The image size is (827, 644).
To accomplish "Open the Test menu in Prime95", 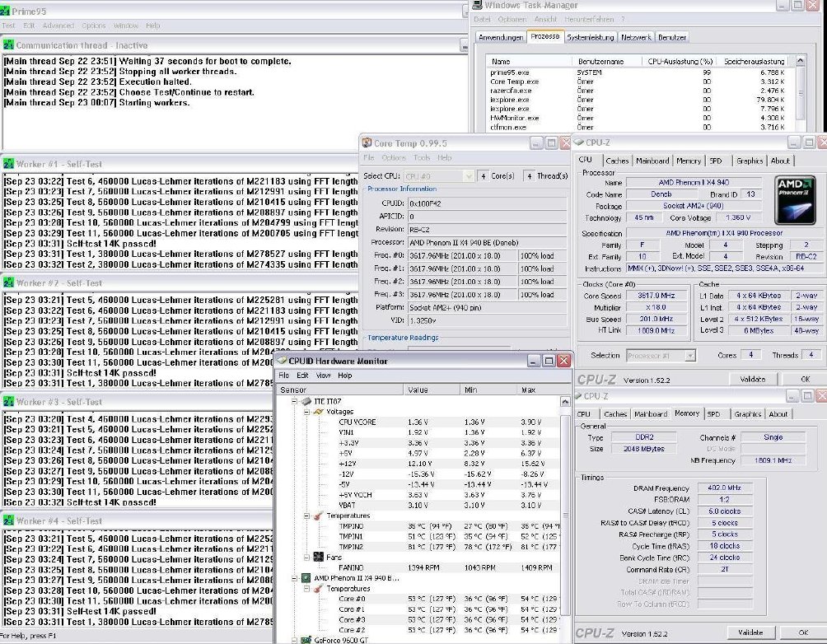I will click(8, 26).
